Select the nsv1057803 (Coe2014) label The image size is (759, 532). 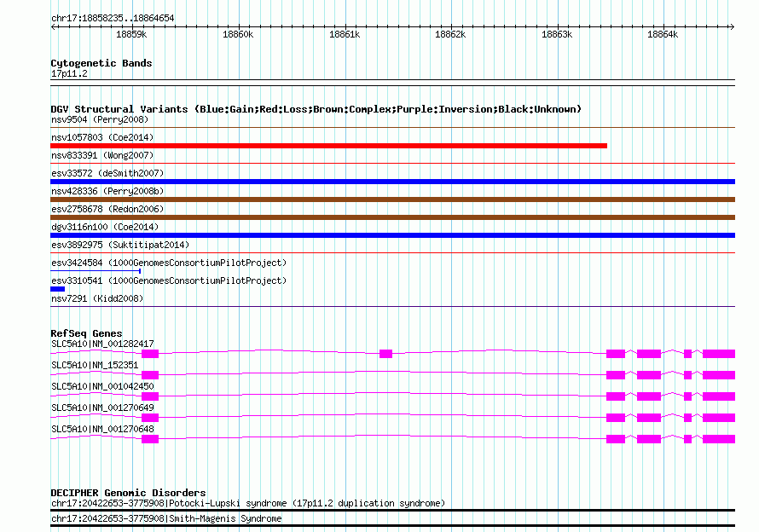point(102,137)
